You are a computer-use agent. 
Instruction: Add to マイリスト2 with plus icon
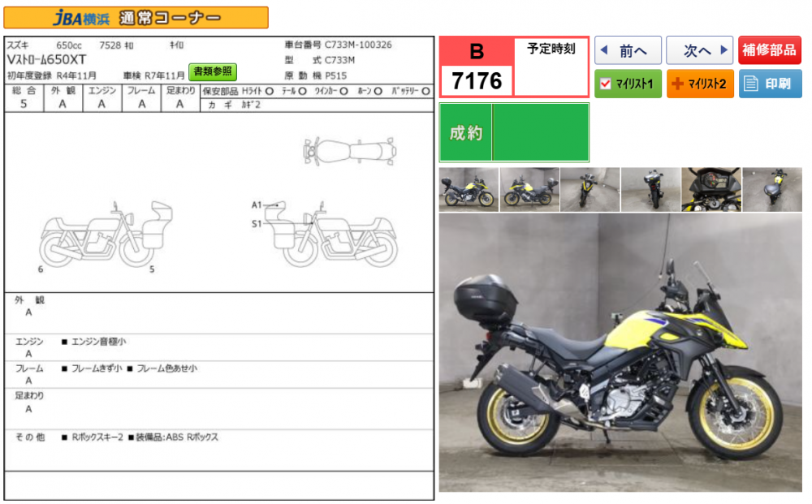pyautogui.click(x=699, y=84)
